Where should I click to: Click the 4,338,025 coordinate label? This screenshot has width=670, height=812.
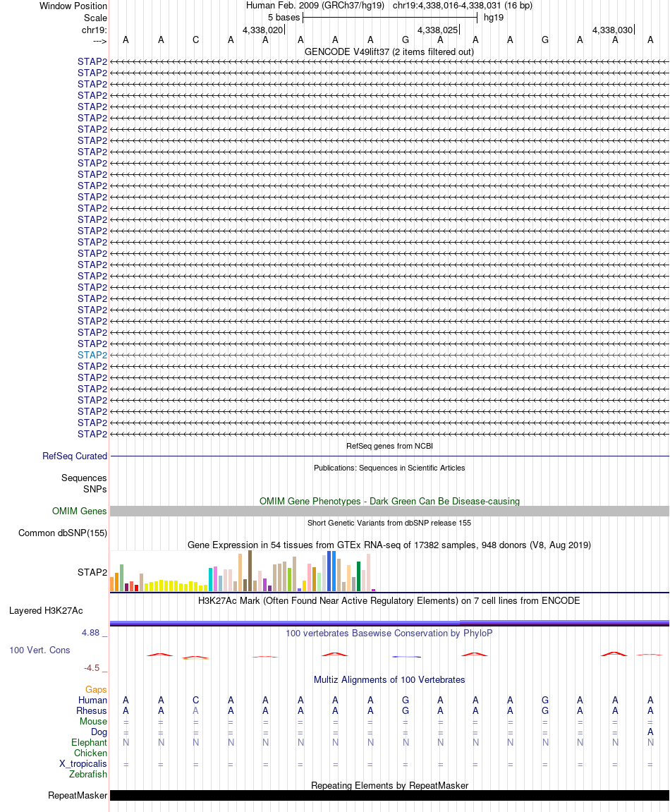click(438, 30)
